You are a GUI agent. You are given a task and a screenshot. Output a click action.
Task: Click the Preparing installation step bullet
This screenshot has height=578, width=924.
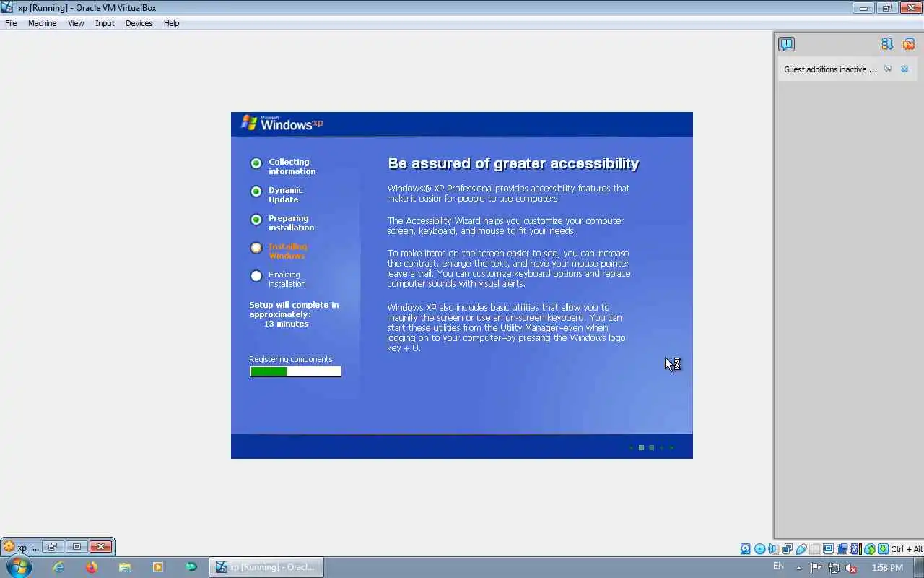point(256,220)
